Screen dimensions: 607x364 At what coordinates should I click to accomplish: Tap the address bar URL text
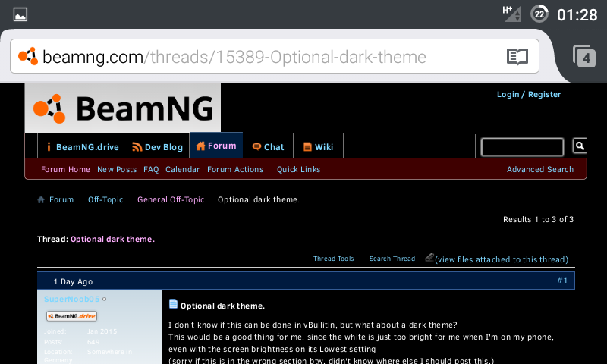234,57
